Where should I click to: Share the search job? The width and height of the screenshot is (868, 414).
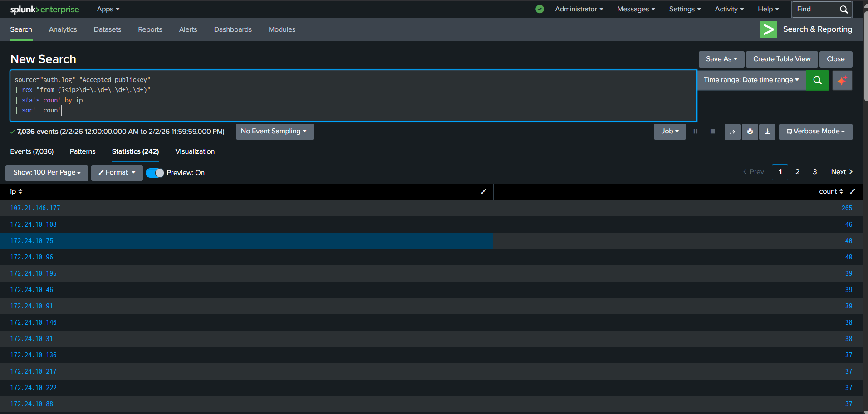click(732, 132)
